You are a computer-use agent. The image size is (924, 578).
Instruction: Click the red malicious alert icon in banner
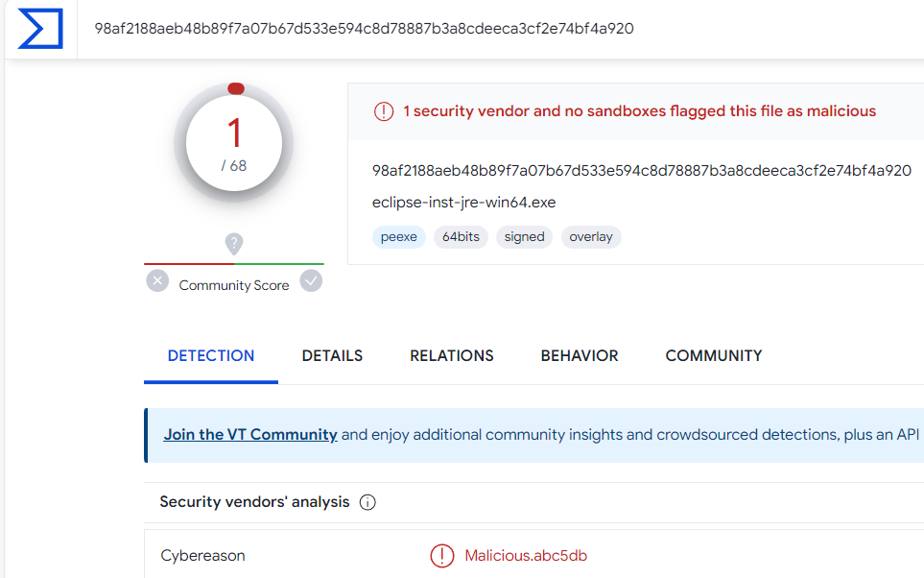coord(384,111)
